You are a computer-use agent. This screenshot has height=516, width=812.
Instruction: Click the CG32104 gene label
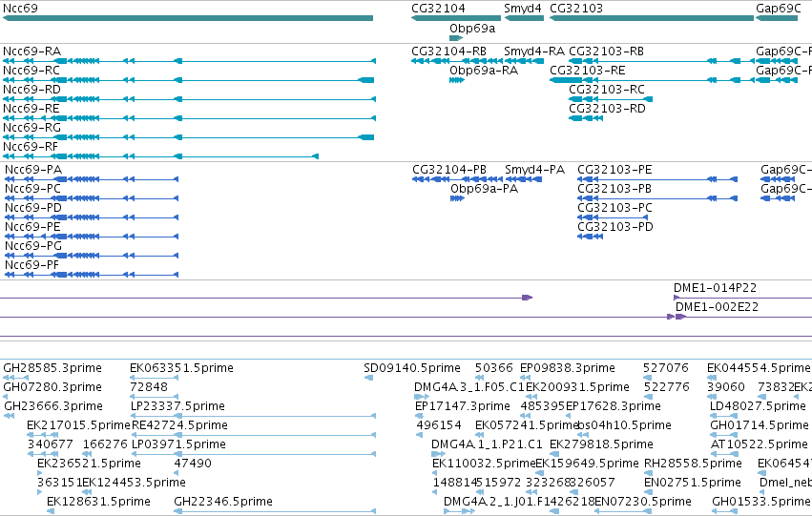(438, 9)
